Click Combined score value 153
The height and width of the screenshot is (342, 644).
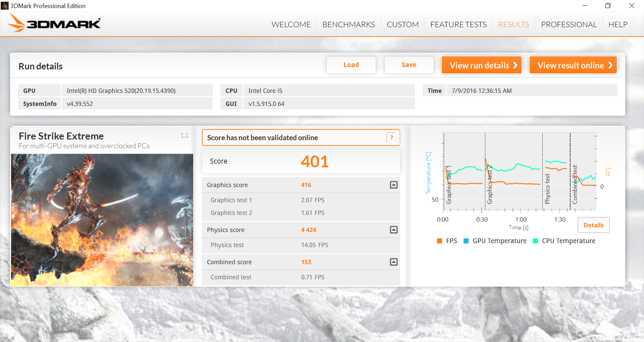pyautogui.click(x=306, y=262)
